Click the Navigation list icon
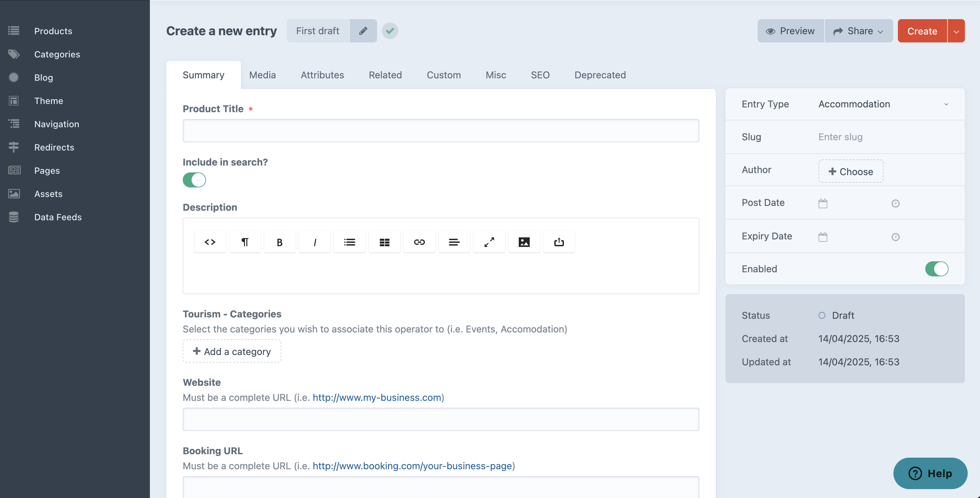 pyautogui.click(x=14, y=123)
